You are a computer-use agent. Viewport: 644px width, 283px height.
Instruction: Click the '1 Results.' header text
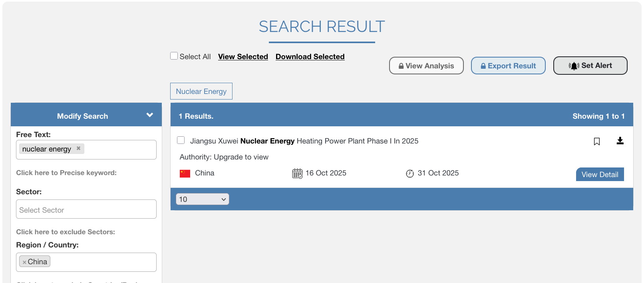196,116
